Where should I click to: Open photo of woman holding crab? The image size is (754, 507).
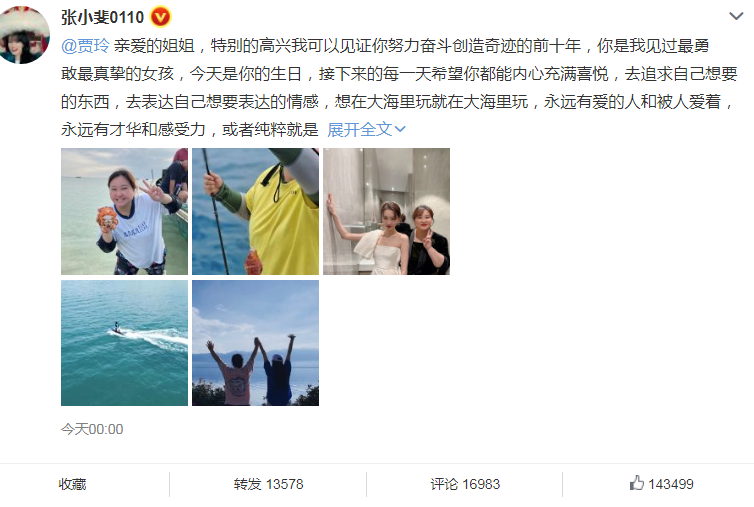[x=125, y=212]
